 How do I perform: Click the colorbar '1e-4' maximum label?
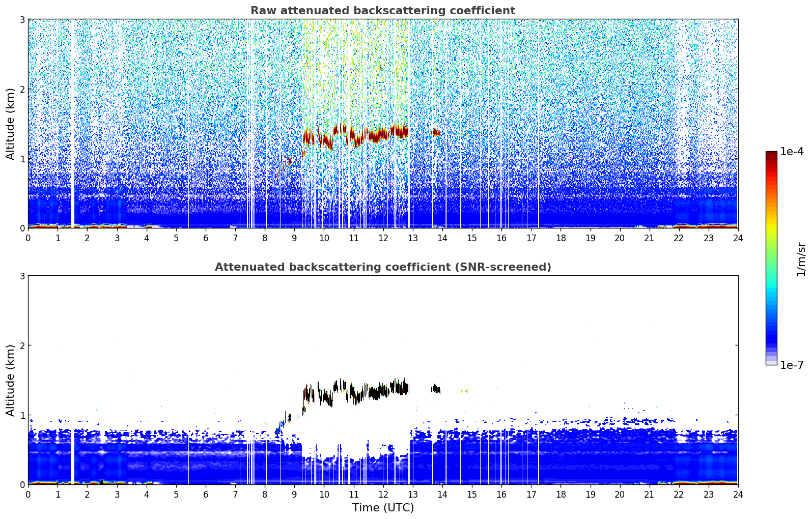coord(792,152)
